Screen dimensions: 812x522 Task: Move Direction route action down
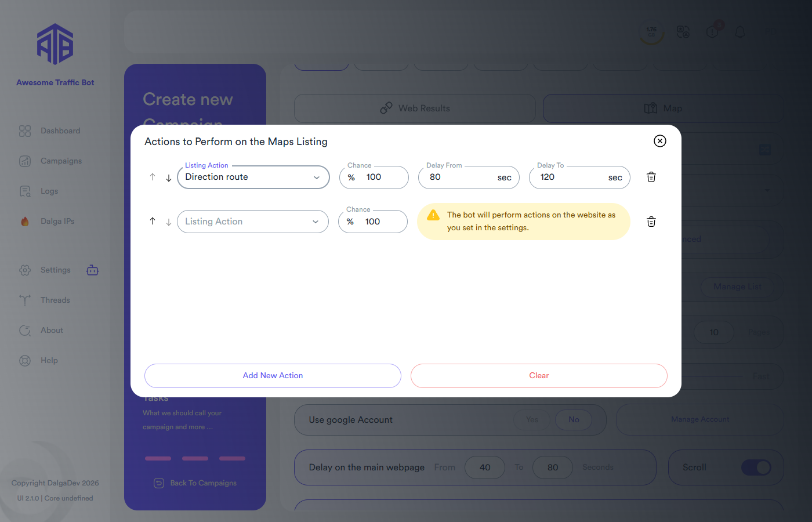coord(168,178)
